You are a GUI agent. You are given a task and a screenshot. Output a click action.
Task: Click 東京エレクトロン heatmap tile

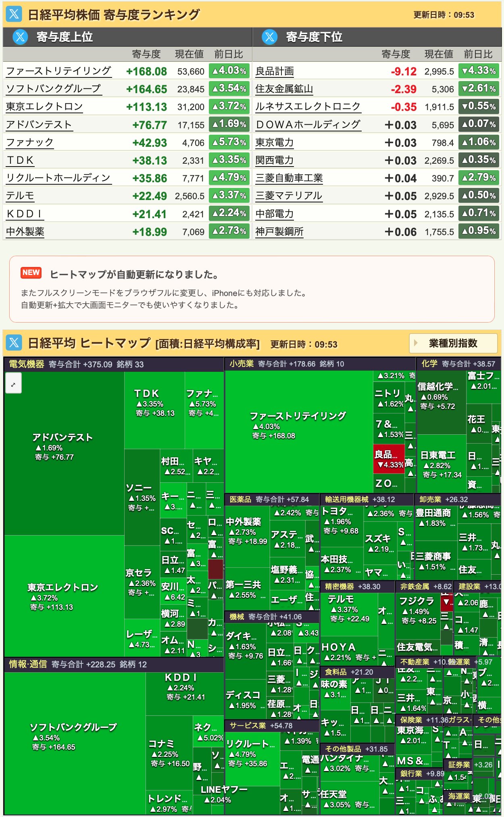pos(64,596)
